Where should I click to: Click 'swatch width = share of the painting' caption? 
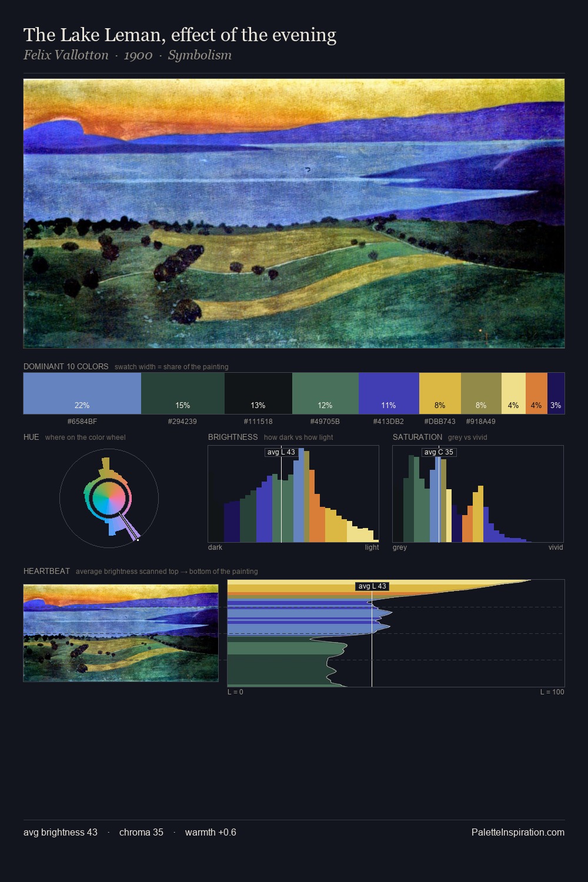[172, 367]
